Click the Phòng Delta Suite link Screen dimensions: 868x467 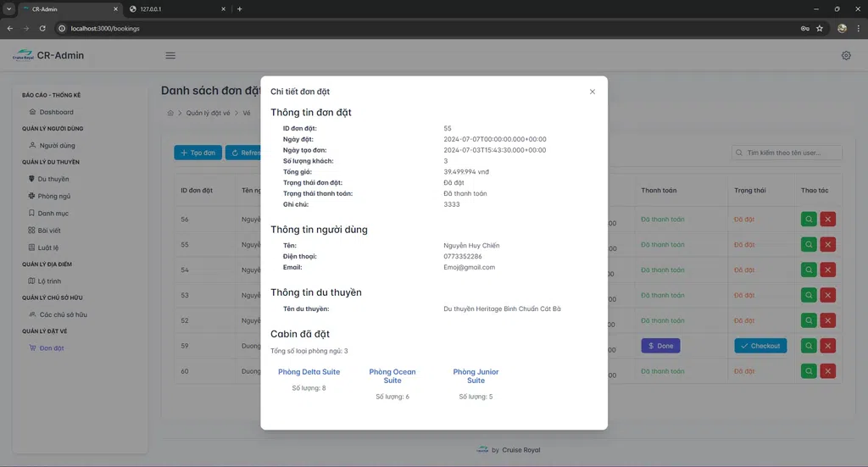click(x=309, y=372)
